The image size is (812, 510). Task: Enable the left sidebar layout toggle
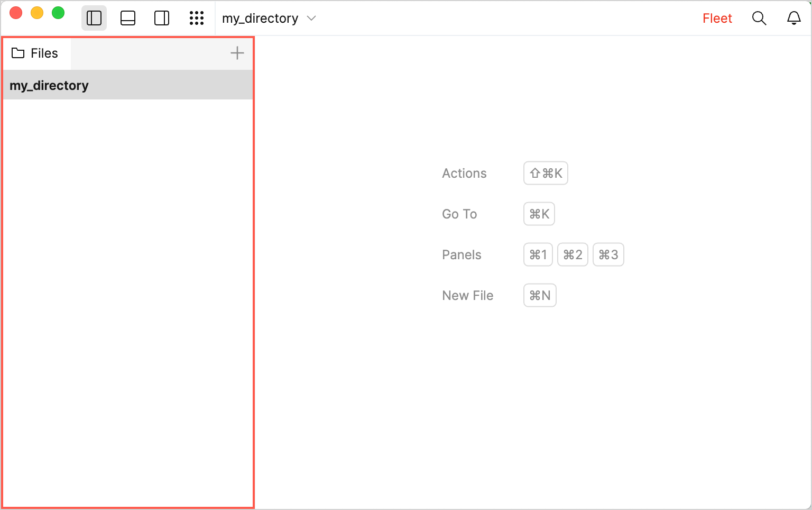click(x=94, y=17)
